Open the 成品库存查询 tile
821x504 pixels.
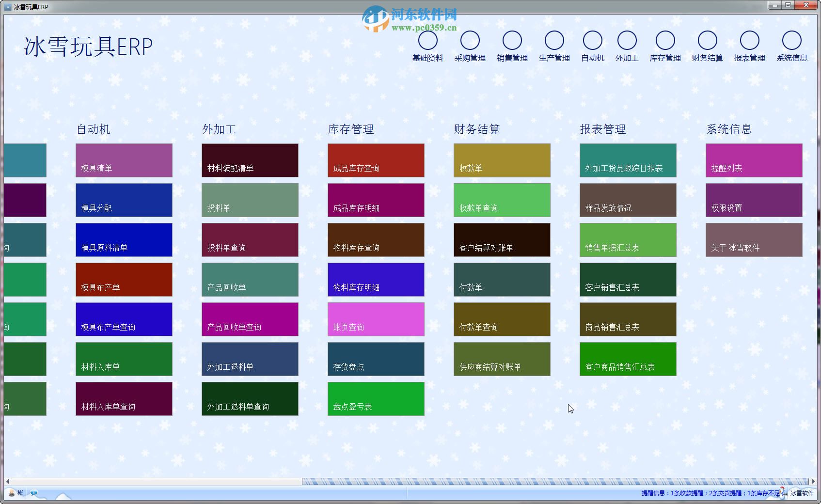click(x=376, y=160)
